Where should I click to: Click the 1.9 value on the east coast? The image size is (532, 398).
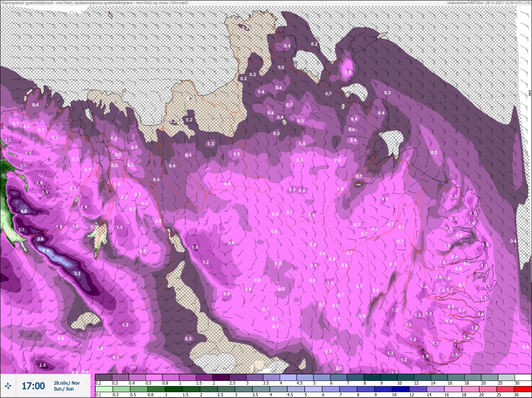pos(485,244)
